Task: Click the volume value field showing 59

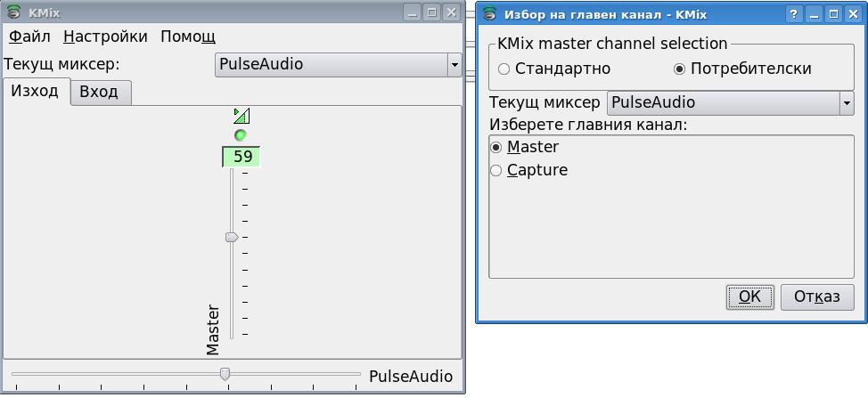Action: point(242,157)
